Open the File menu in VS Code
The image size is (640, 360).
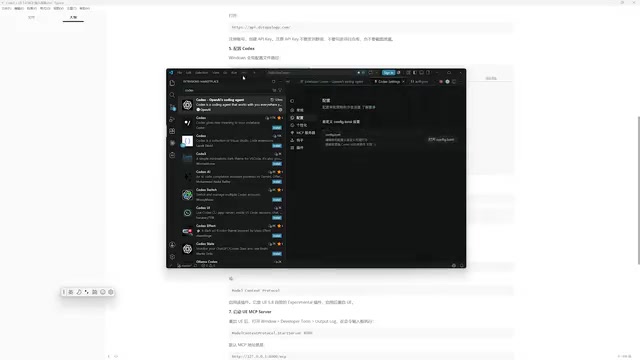pyautogui.click(x=179, y=73)
